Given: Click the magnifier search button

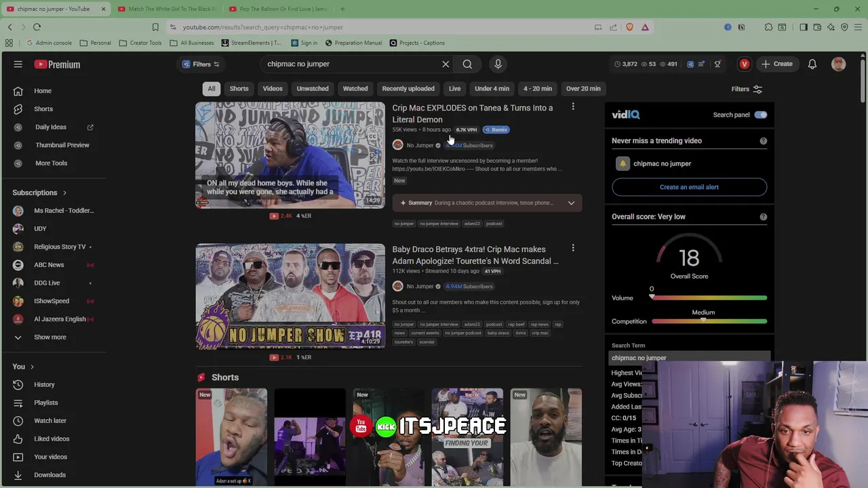Looking at the screenshot, I should (467, 64).
